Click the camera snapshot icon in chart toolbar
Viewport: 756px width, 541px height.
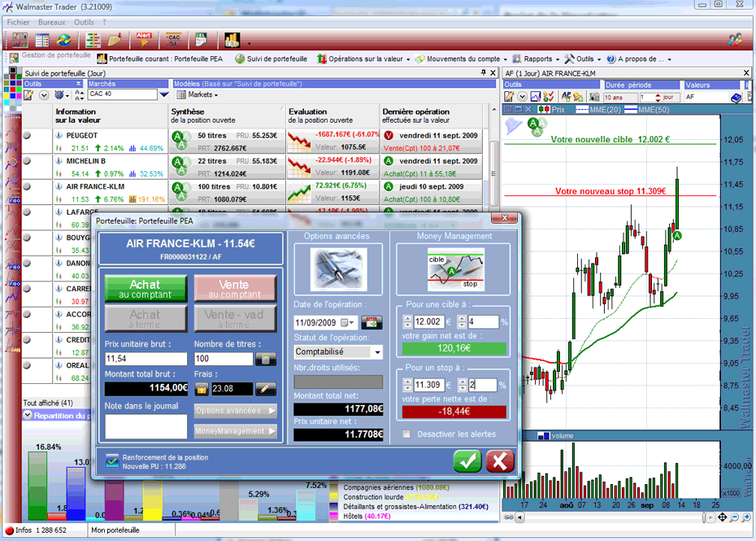[x=594, y=97]
